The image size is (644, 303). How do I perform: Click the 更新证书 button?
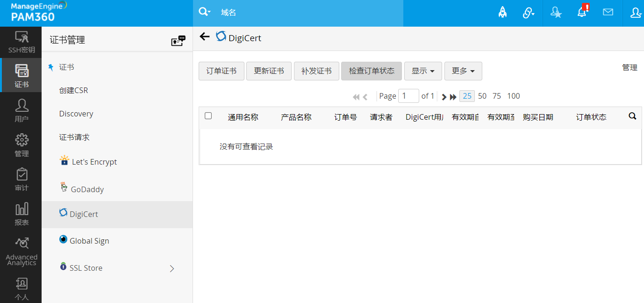(x=269, y=71)
